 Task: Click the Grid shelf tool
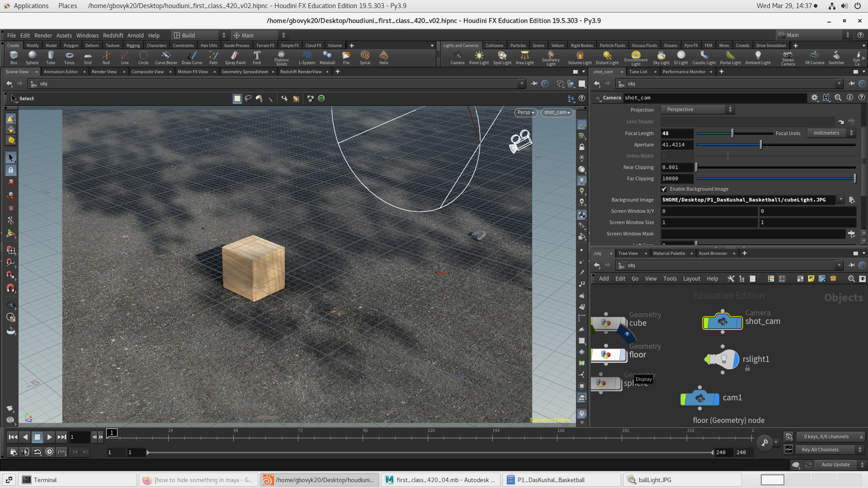88,57
